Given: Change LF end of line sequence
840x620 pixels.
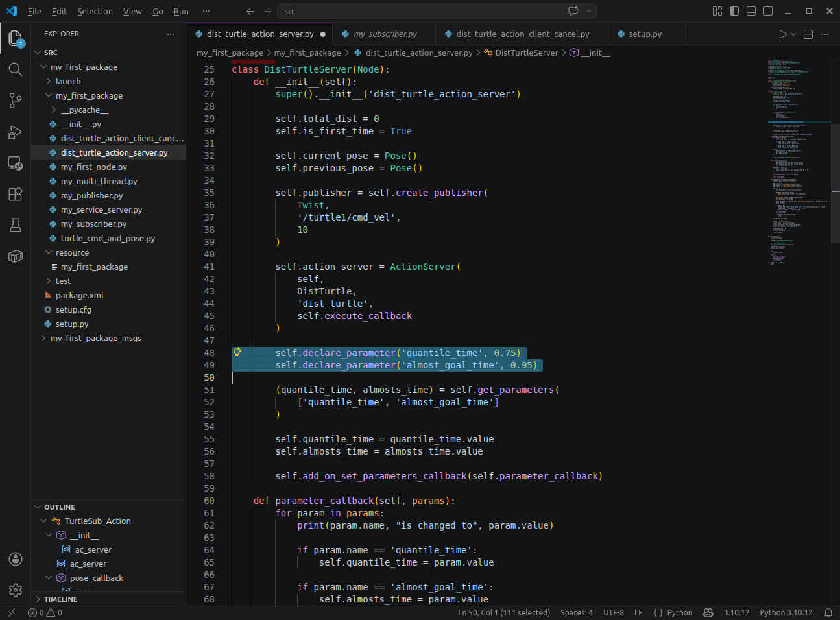Looking at the screenshot, I should [x=638, y=612].
